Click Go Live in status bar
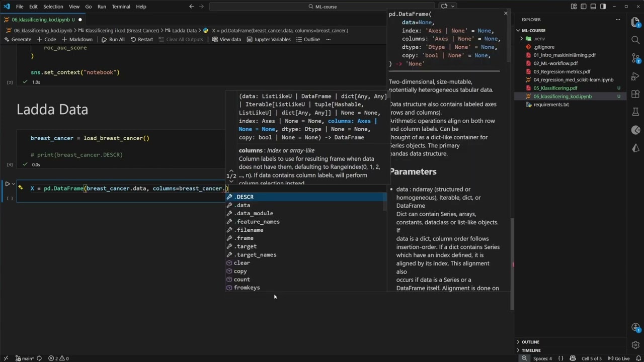 618,358
